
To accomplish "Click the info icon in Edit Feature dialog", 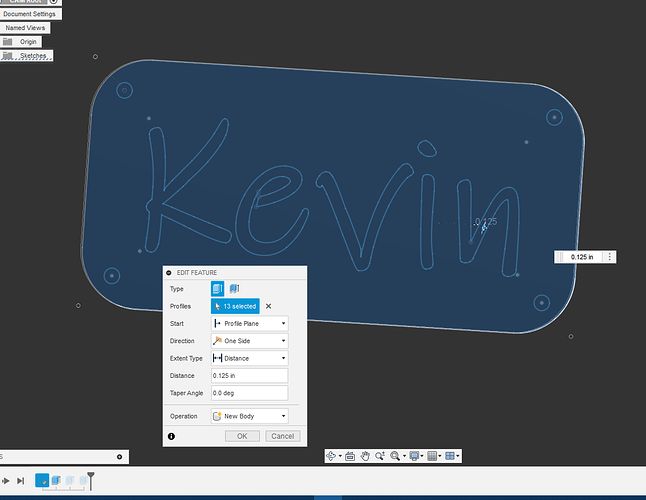I will click(x=171, y=436).
